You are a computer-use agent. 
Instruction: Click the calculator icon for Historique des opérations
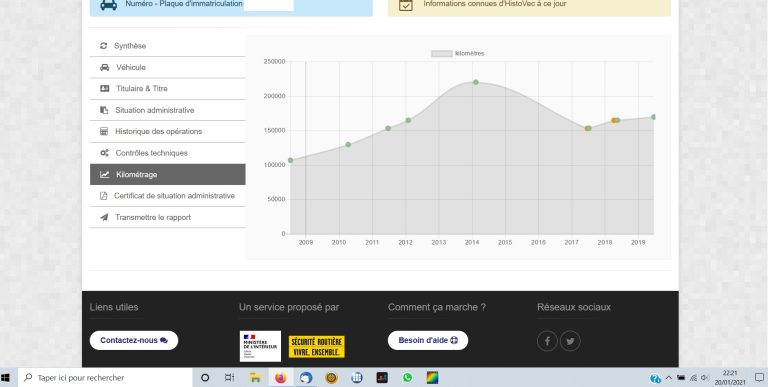click(x=104, y=131)
